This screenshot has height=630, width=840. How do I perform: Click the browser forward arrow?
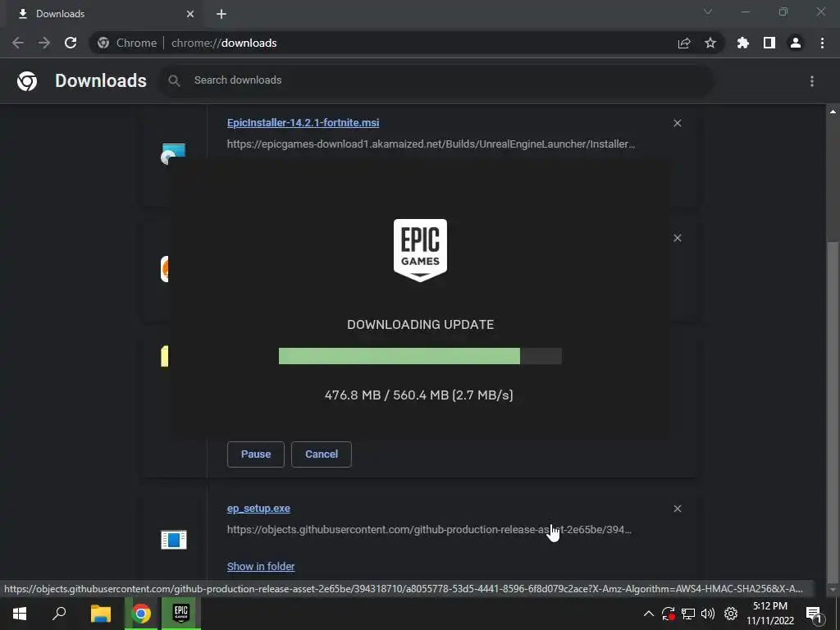(x=44, y=43)
